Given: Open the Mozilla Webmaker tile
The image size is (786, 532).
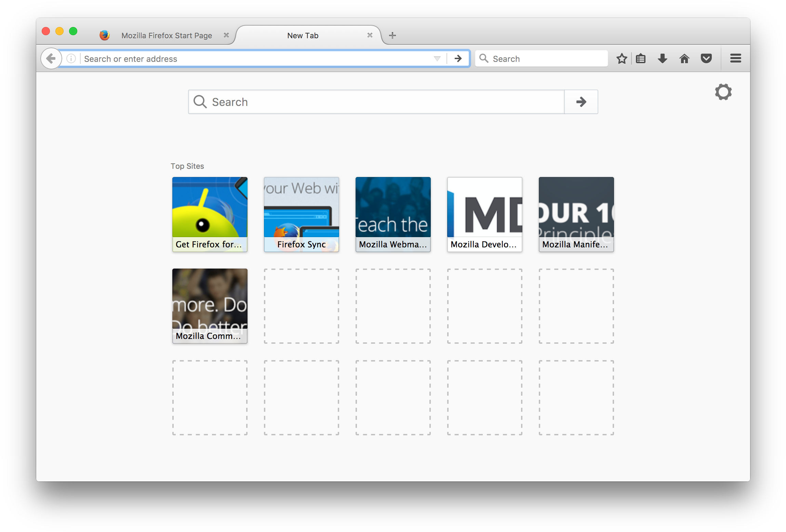Looking at the screenshot, I should (393, 214).
